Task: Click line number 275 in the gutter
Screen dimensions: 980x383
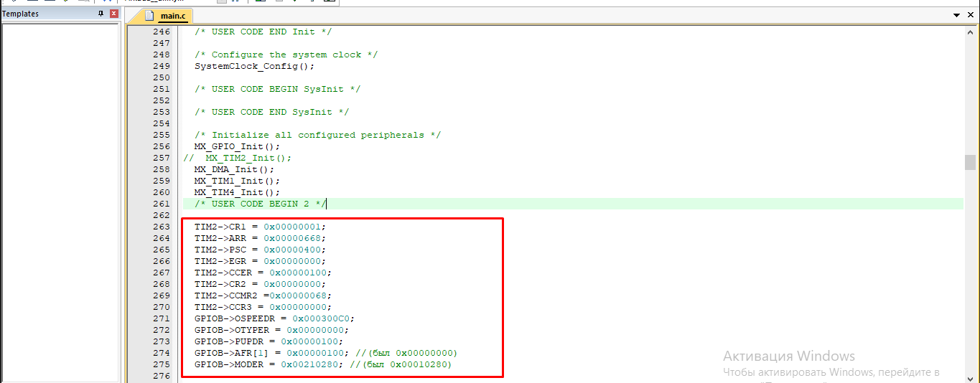Action: 162,364
